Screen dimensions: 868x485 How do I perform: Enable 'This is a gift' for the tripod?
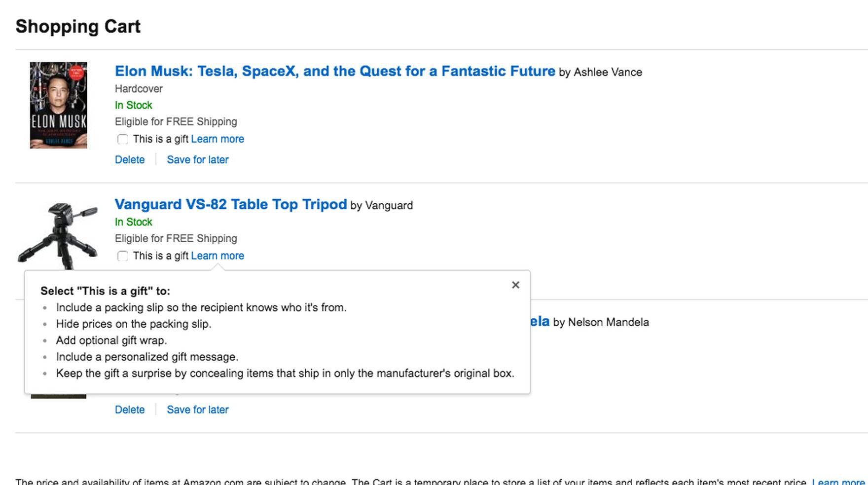(122, 256)
